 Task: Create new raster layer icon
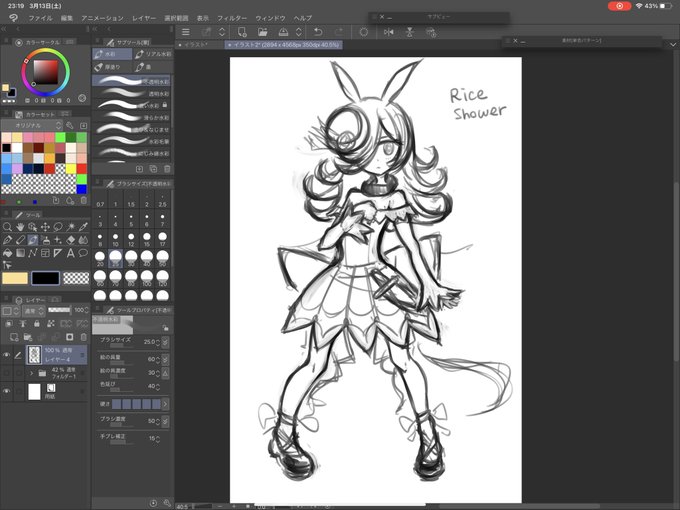tap(13, 337)
